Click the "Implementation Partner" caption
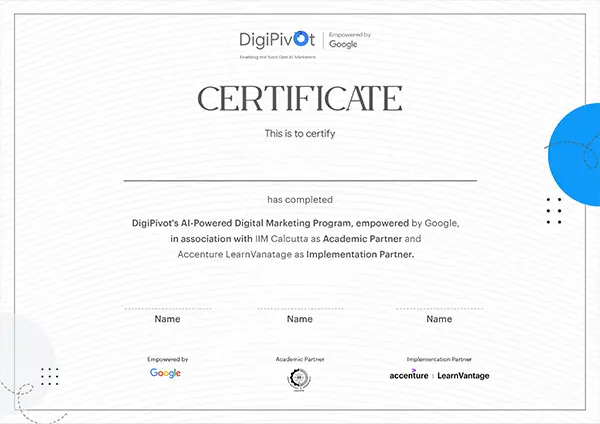Image resolution: width=600 pixels, height=424 pixels. click(439, 359)
